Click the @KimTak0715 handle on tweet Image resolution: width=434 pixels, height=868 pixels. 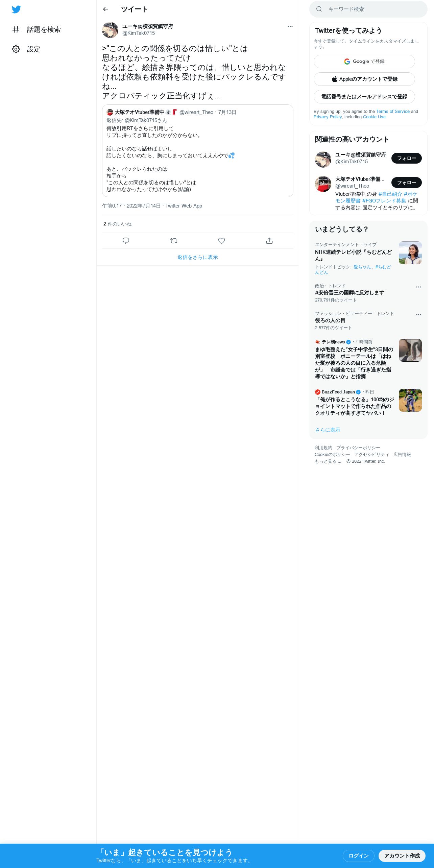(139, 33)
